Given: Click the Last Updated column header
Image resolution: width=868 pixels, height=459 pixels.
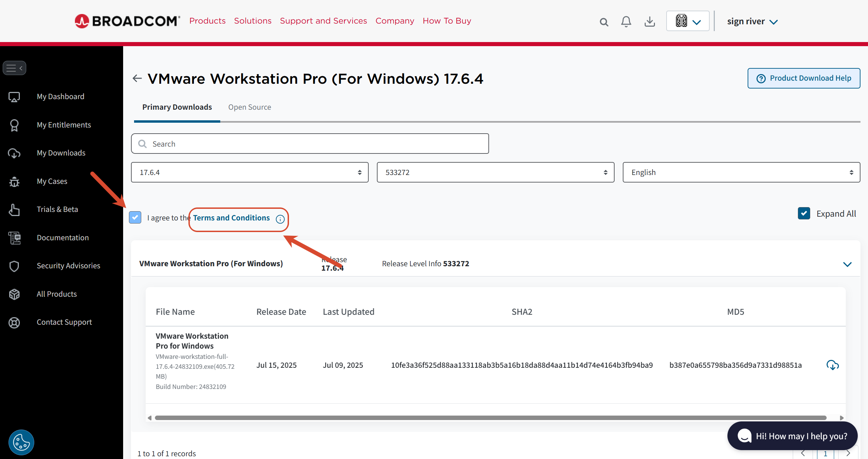Looking at the screenshot, I should coord(348,312).
